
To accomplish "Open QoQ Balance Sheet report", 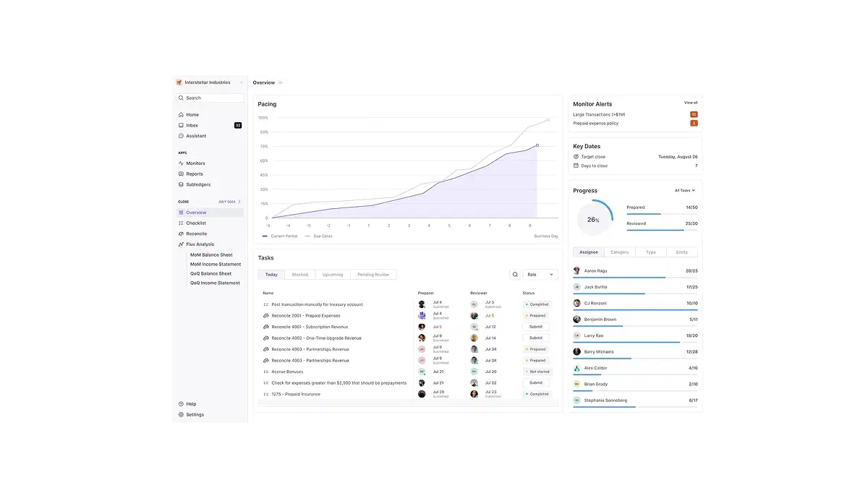I will pos(210,274).
